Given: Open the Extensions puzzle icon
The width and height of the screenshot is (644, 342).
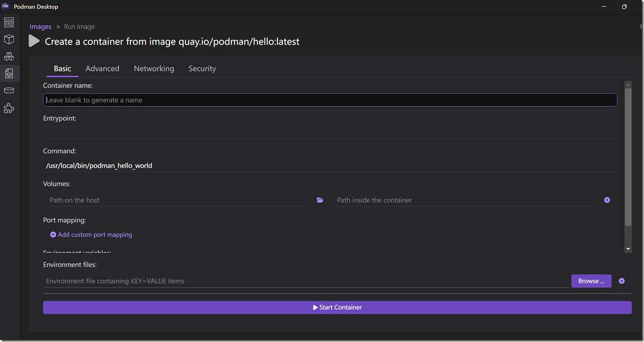Looking at the screenshot, I should tap(9, 108).
